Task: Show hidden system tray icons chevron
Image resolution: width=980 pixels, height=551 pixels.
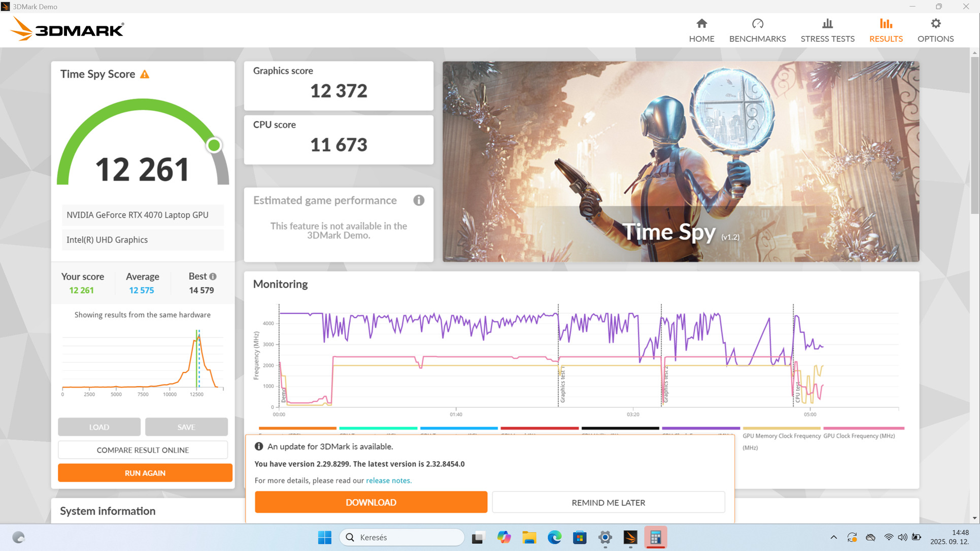Action: pyautogui.click(x=833, y=537)
